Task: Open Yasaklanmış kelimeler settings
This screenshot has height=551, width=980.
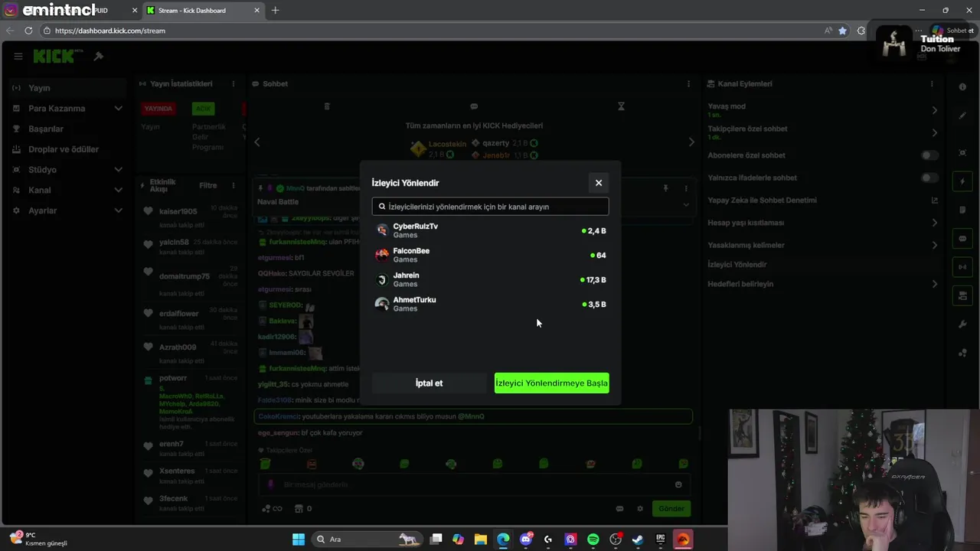Action: tap(822, 245)
